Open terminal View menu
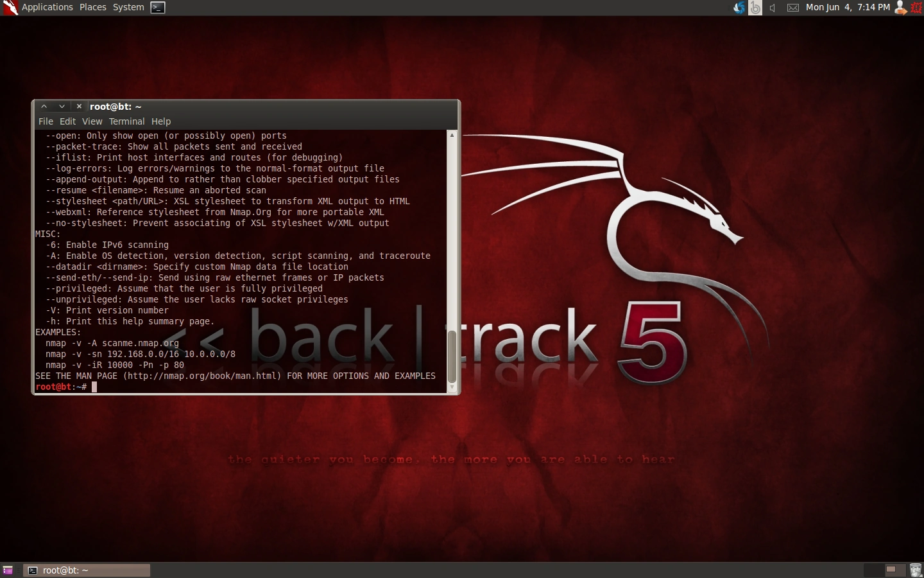 (x=92, y=121)
